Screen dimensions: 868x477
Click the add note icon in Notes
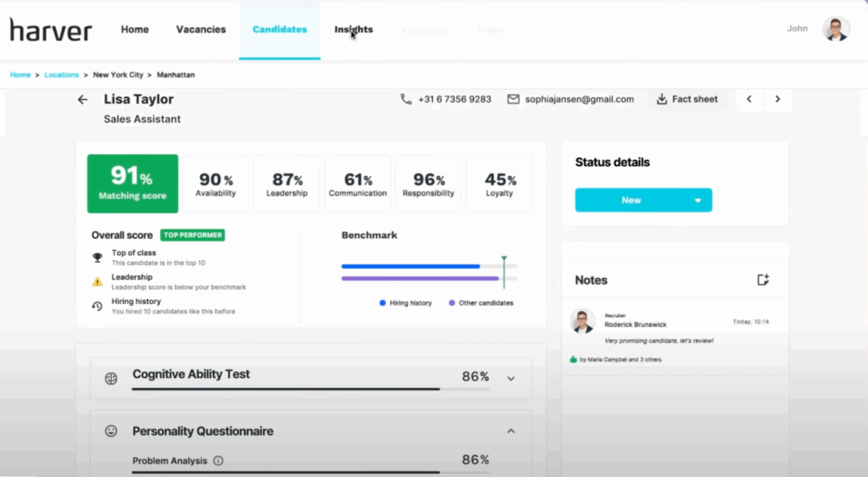762,280
